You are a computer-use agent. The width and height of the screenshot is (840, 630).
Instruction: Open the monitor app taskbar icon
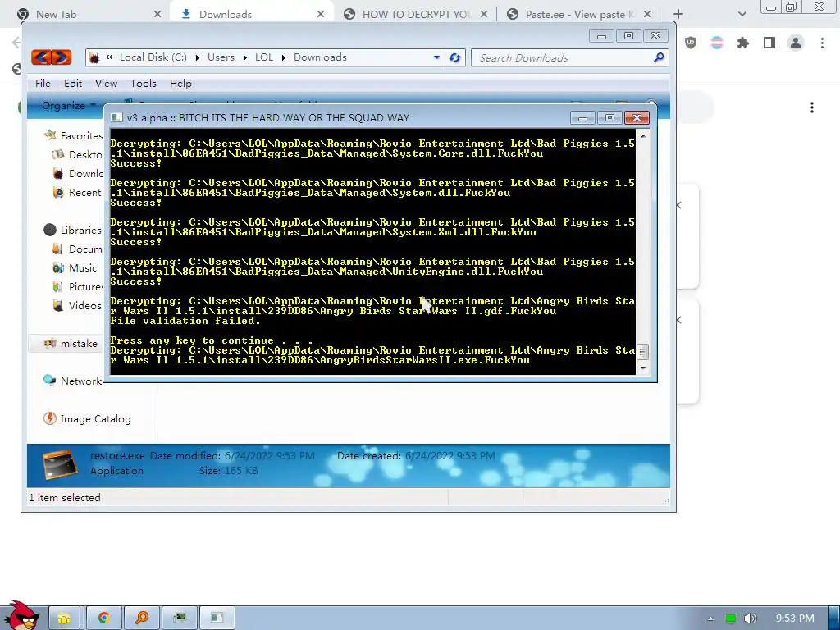click(180, 619)
